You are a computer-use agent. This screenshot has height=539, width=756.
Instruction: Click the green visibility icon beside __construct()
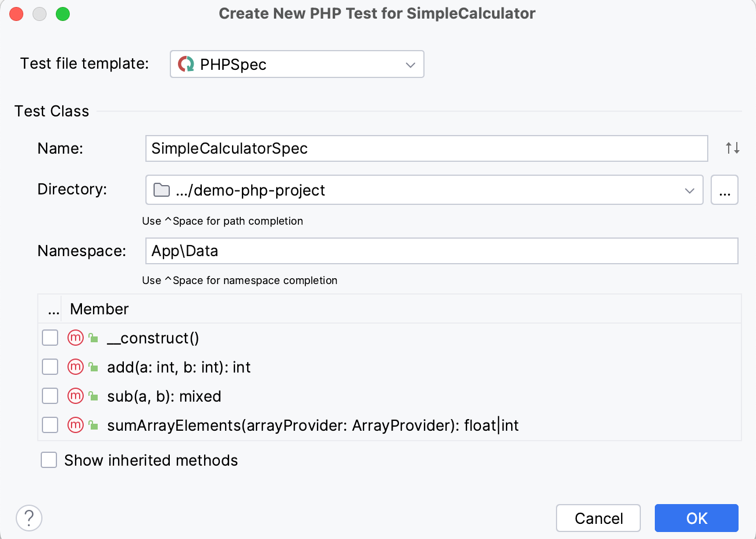pyautogui.click(x=93, y=338)
